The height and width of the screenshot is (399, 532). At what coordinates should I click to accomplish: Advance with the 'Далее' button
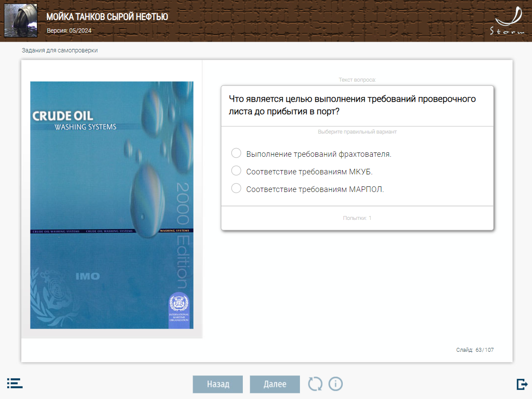tap(275, 384)
